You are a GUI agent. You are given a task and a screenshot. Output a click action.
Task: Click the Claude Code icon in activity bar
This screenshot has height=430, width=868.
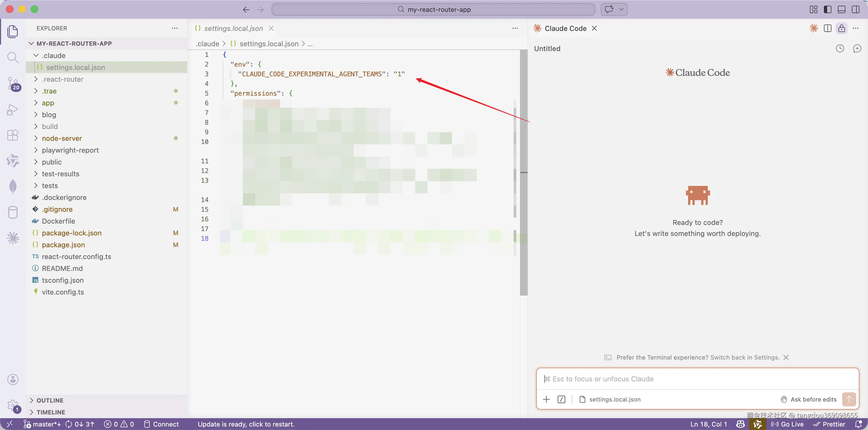click(13, 238)
